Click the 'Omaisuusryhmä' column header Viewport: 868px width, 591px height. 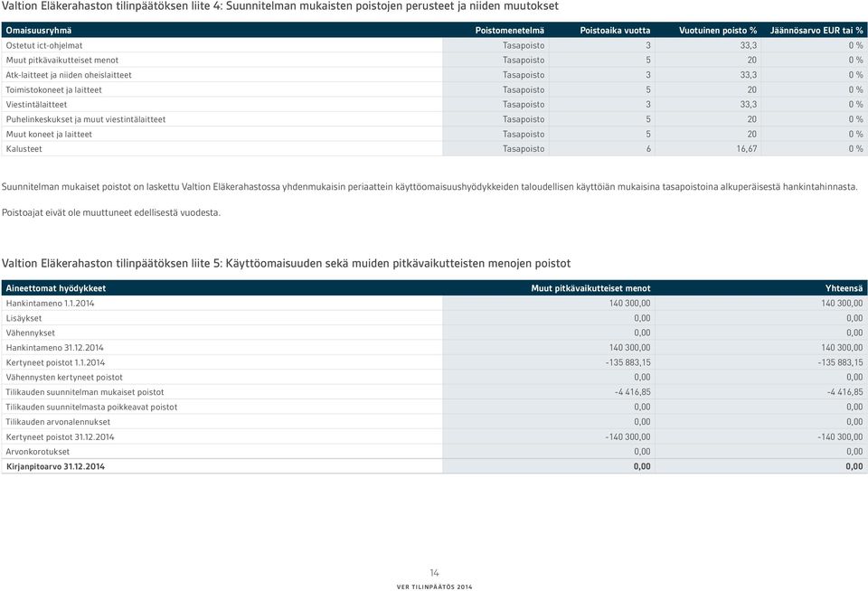click(x=39, y=31)
